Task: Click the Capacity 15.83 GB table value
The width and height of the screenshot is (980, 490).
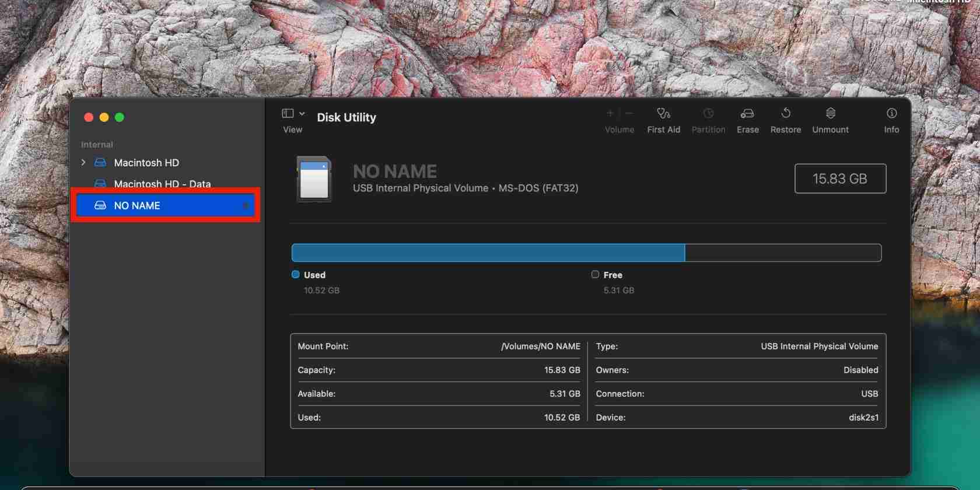Action: [562, 370]
